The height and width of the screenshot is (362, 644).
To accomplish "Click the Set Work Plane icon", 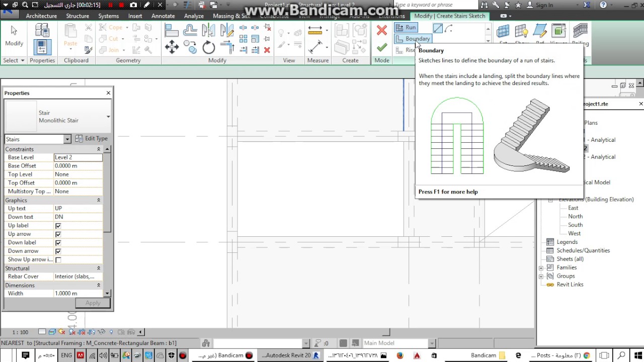I will click(503, 31).
